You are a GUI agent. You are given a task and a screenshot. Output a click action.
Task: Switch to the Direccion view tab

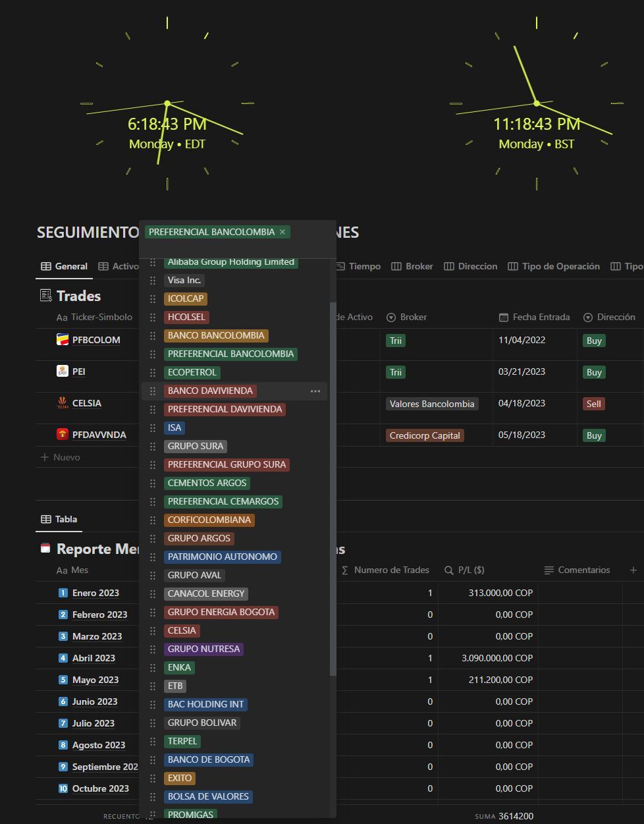471,266
